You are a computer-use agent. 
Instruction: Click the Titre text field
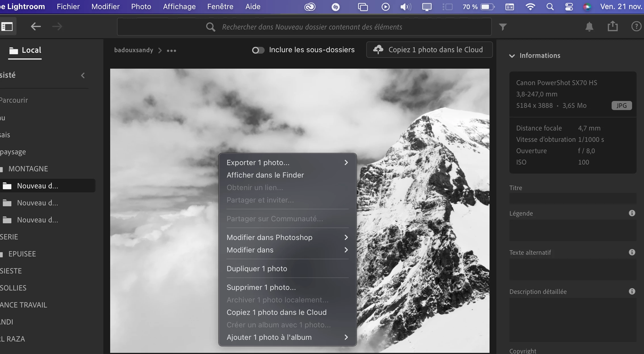coord(572,198)
